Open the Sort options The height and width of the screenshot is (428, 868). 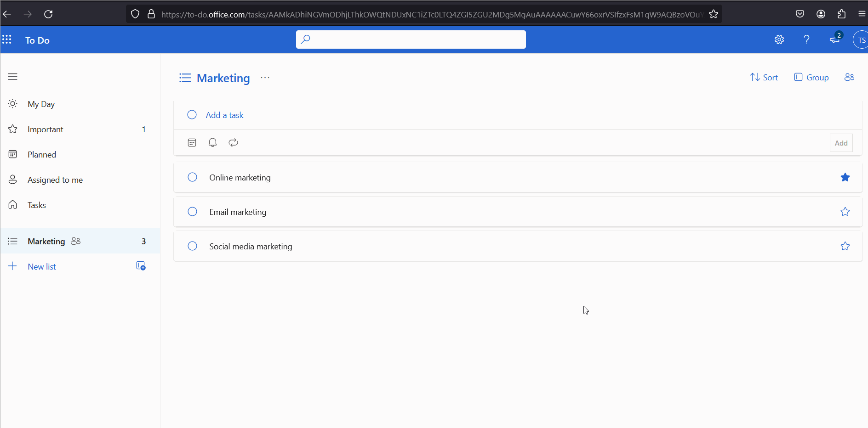pyautogui.click(x=764, y=77)
